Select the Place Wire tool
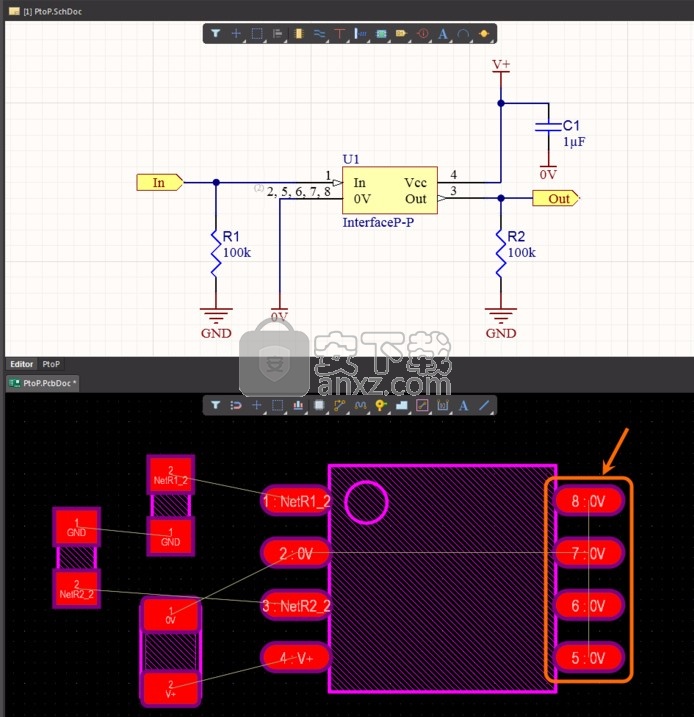The height and width of the screenshot is (717, 694). tap(320, 33)
